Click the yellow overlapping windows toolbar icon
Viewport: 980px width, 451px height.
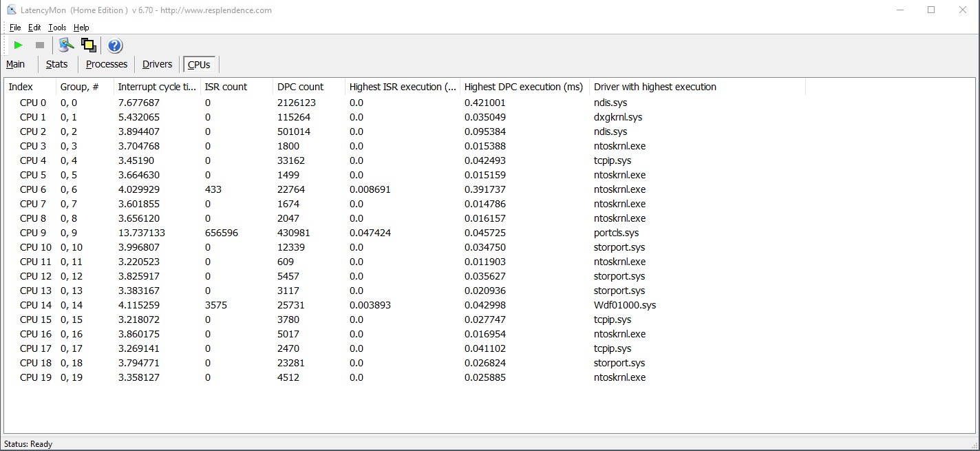tap(88, 45)
